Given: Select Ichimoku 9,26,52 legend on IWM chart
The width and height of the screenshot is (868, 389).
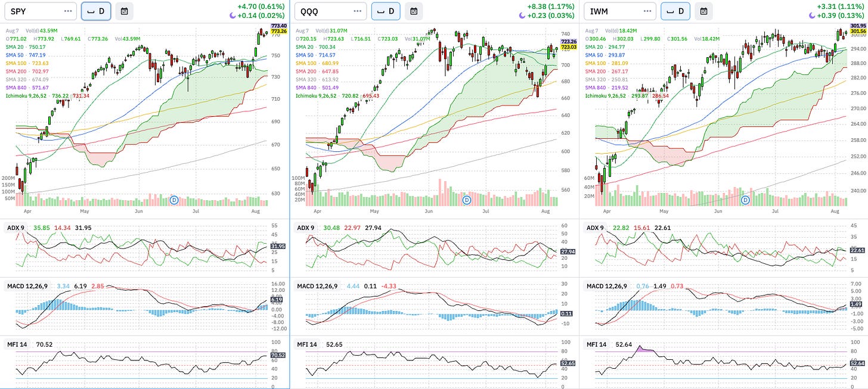Looking at the screenshot, I should click(628, 95).
